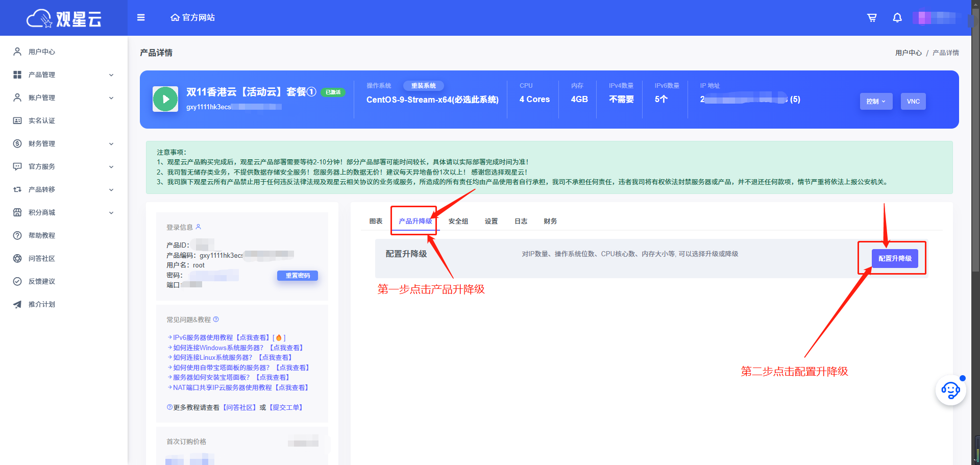Click the 首次订购价格 heading
Viewport: 980px width, 465px height.
point(186,442)
